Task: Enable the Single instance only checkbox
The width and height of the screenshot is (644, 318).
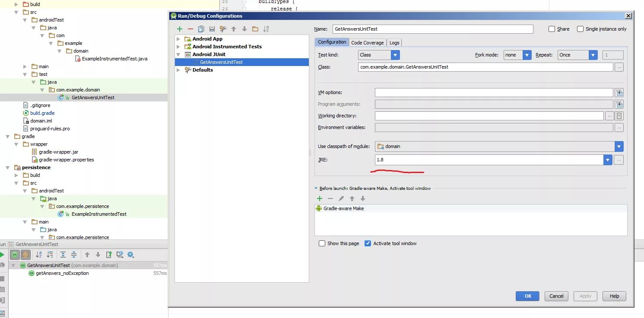Action: [x=581, y=29]
